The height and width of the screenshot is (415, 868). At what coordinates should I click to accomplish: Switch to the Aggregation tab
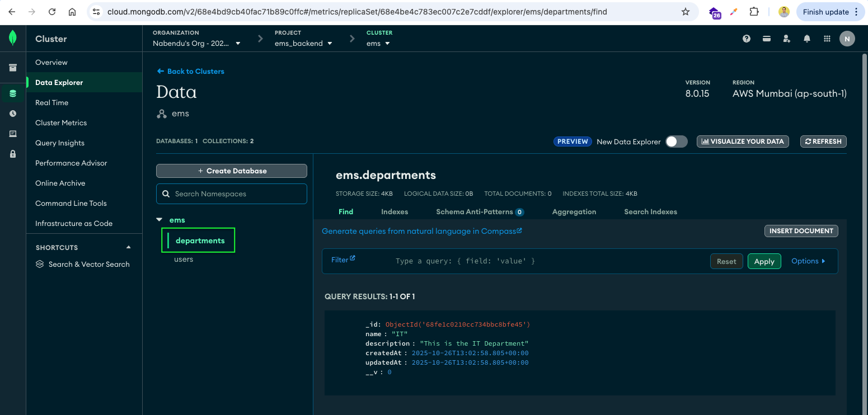pos(574,212)
